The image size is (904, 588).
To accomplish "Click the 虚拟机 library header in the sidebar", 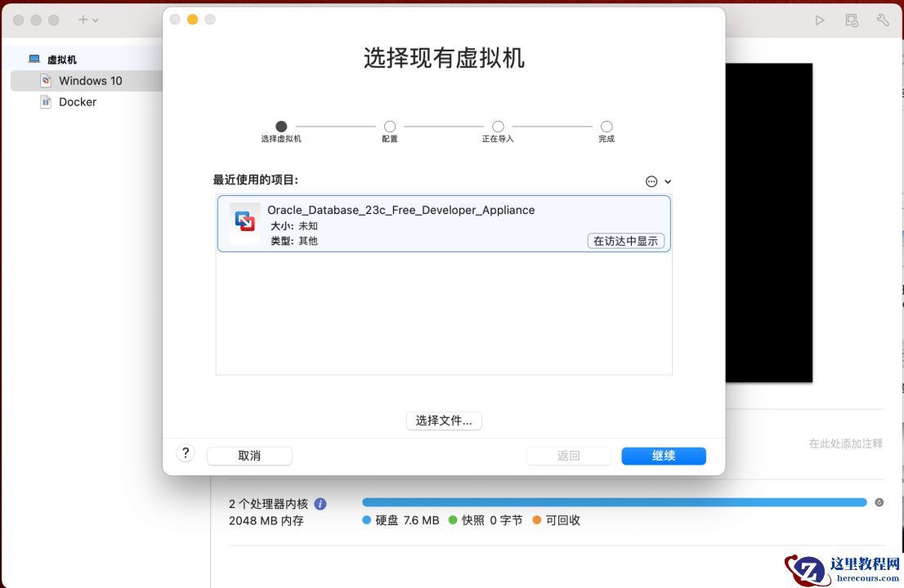I will (61, 60).
